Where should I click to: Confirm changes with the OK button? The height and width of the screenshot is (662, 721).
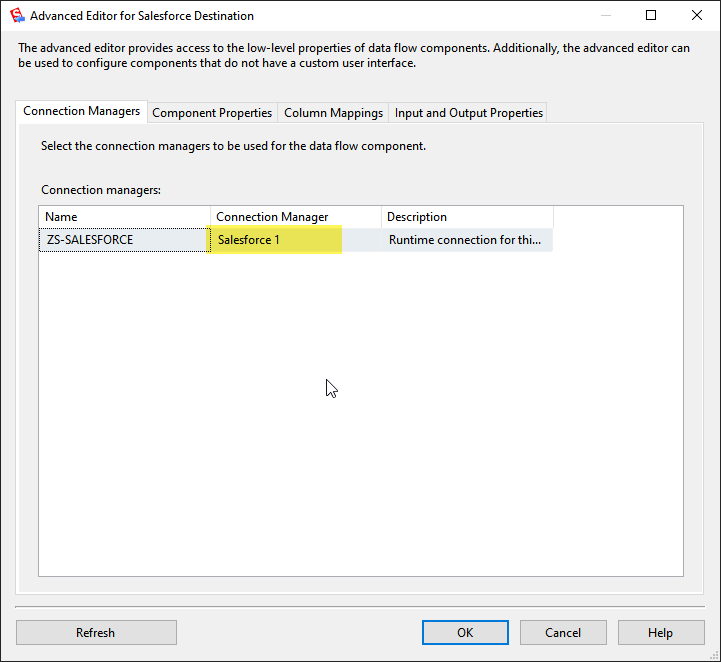tap(465, 632)
